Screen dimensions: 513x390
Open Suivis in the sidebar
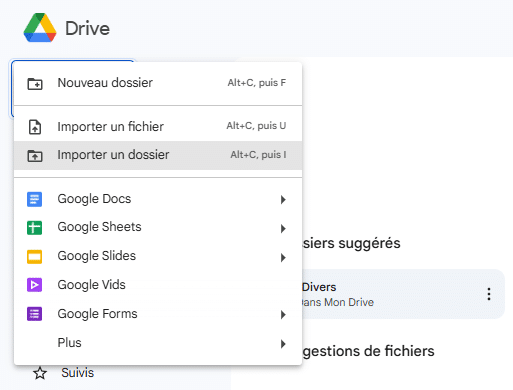click(77, 373)
